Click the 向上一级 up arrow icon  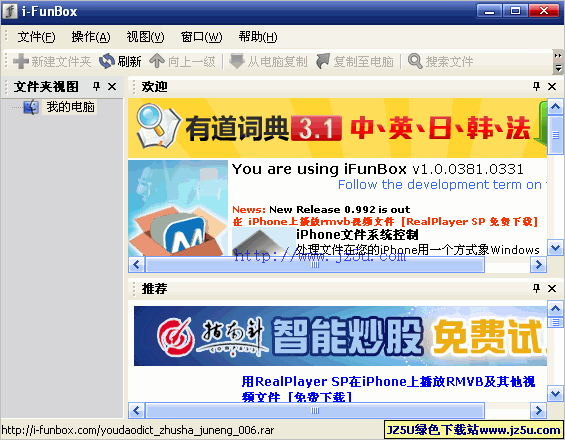coord(157,61)
